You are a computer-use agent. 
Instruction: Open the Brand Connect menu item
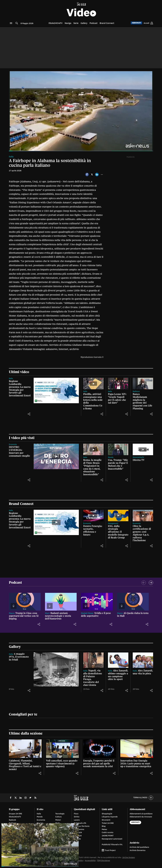107,23
